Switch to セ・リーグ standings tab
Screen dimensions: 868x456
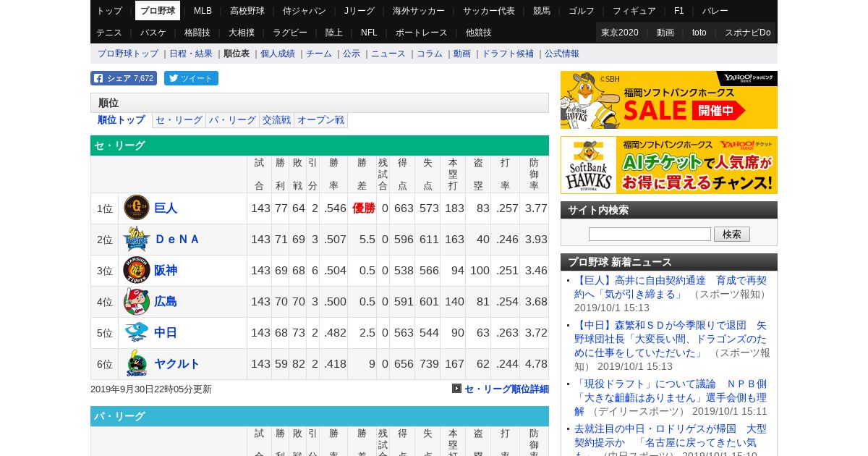pos(179,120)
